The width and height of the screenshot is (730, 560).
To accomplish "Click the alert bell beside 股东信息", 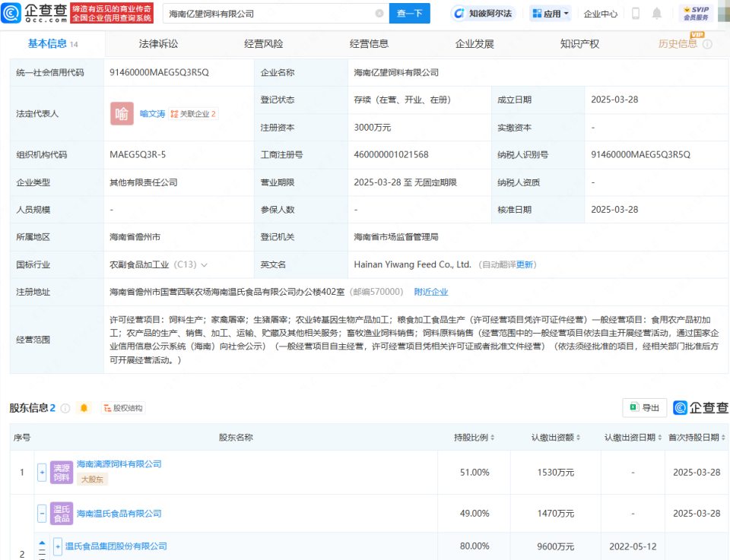I will coord(84,408).
